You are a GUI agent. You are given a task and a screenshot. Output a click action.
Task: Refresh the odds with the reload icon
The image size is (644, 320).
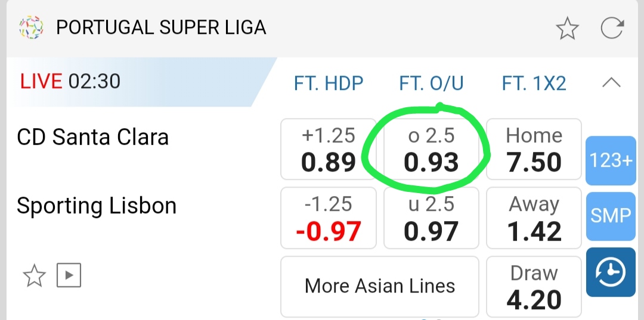click(612, 28)
